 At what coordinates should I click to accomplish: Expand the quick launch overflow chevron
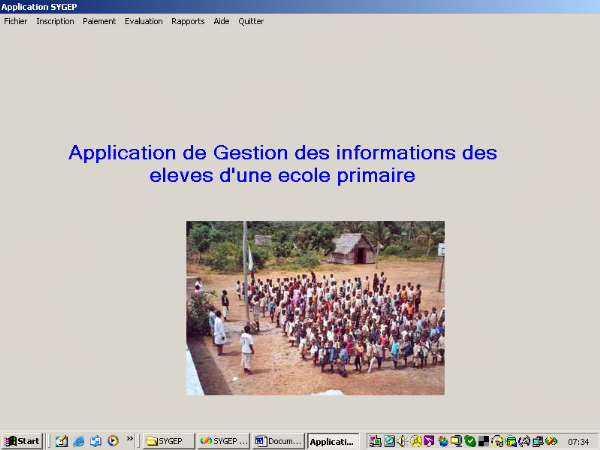tap(130, 439)
